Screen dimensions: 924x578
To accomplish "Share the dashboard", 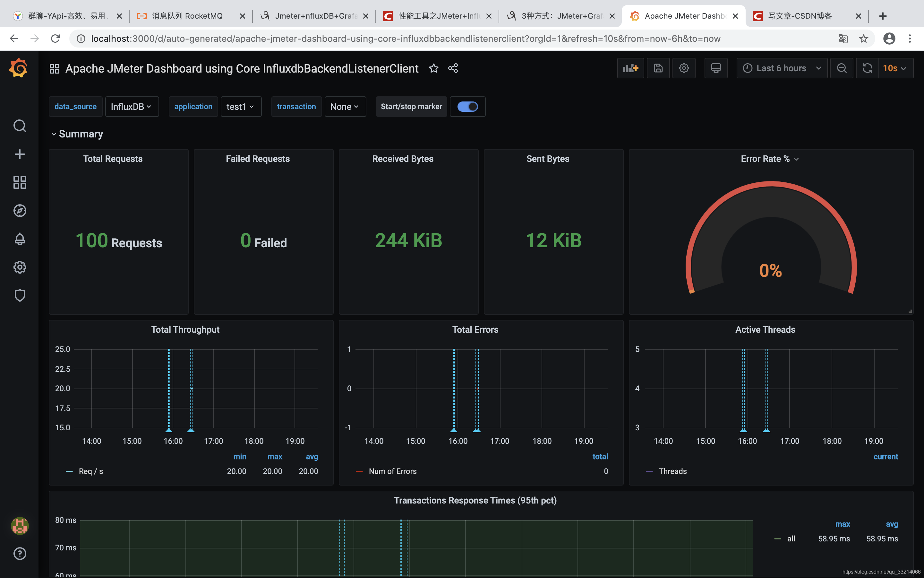I will [x=453, y=68].
